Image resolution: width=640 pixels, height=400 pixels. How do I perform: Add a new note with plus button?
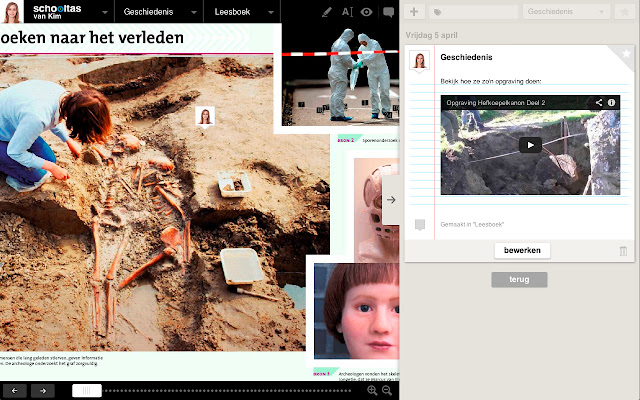pyautogui.click(x=414, y=12)
